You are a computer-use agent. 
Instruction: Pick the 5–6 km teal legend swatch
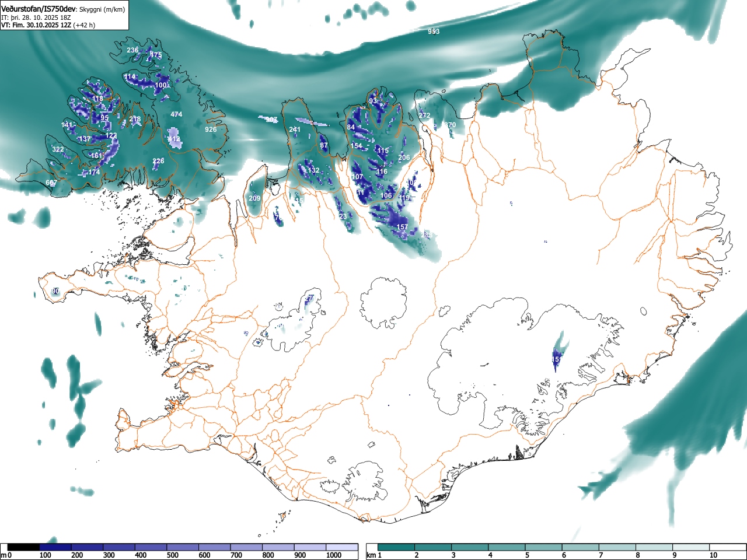(x=544, y=547)
